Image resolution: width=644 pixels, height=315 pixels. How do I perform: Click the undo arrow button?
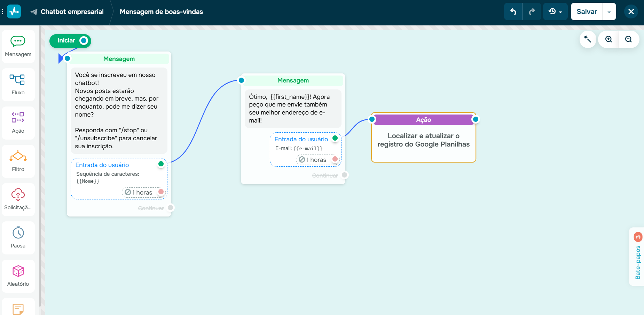[x=513, y=12]
